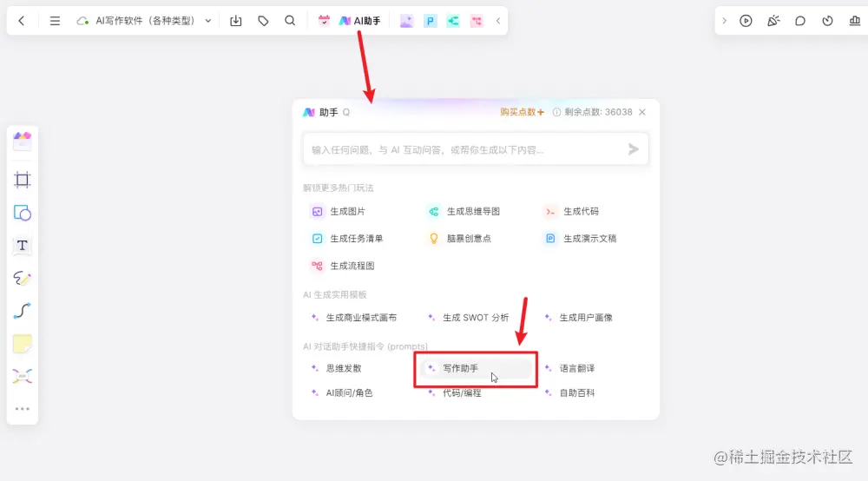The width and height of the screenshot is (868, 481).
Task: Select 代码/编程 prompt
Action: coord(455,393)
